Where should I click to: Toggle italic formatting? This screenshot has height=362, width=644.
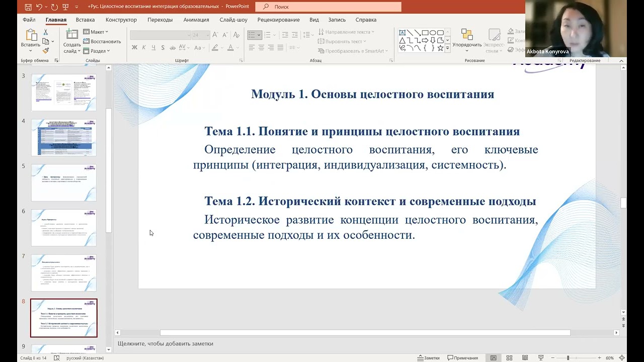(x=144, y=48)
